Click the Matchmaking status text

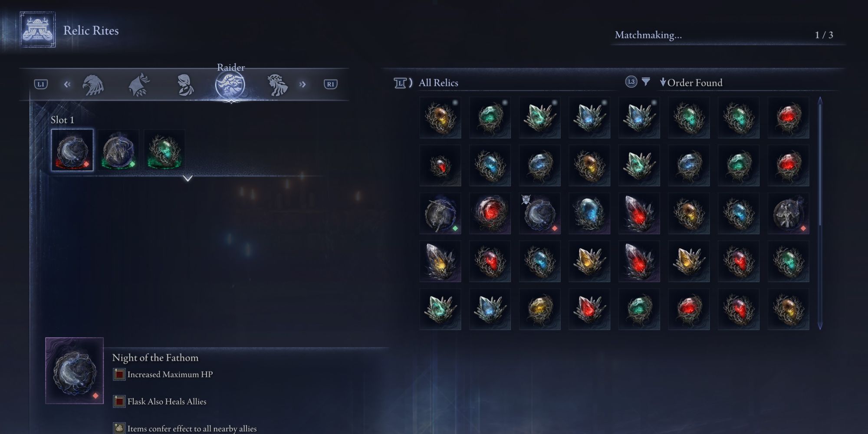(x=648, y=35)
